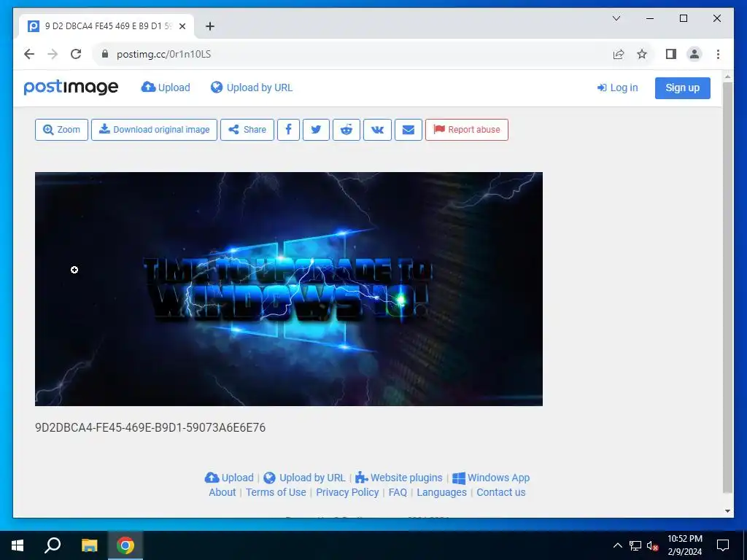Open Windows taskbar search
The image size is (747, 560).
click(x=53, y=545)
